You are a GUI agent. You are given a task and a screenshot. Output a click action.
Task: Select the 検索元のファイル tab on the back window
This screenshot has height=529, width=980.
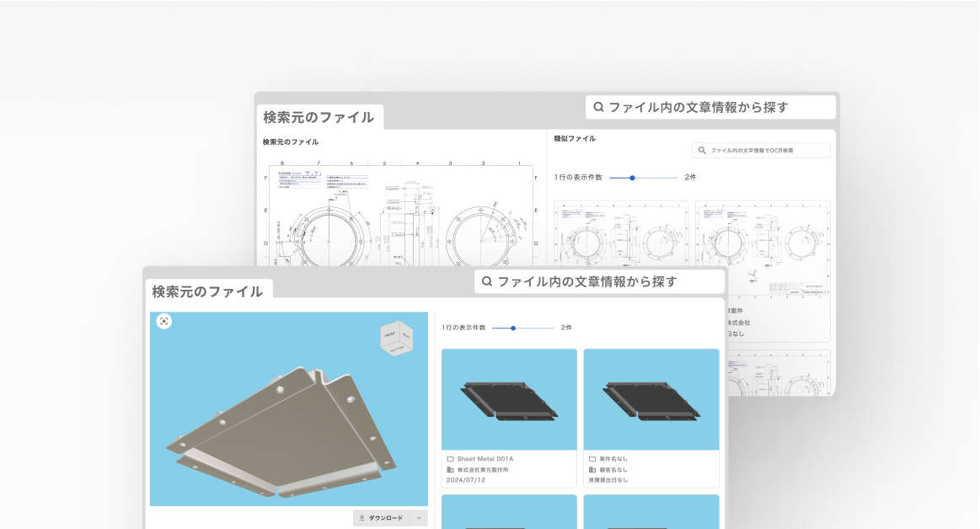coord(318,118)
